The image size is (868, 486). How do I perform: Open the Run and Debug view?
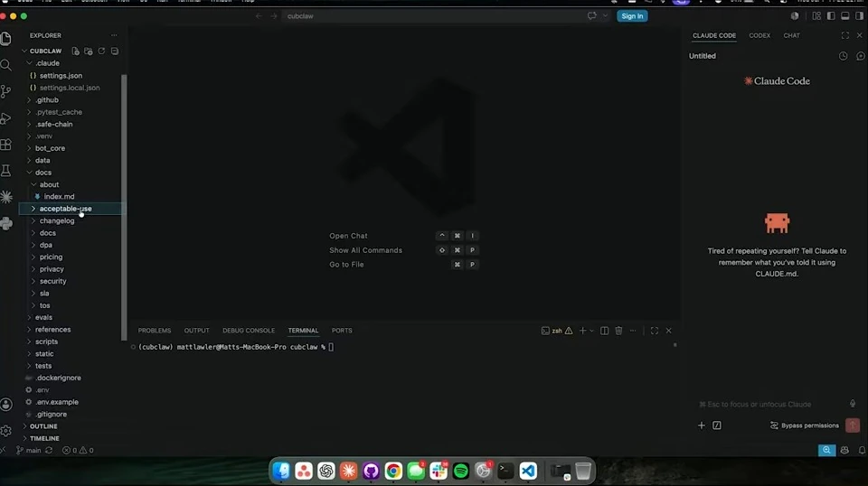tap(6, 117)
